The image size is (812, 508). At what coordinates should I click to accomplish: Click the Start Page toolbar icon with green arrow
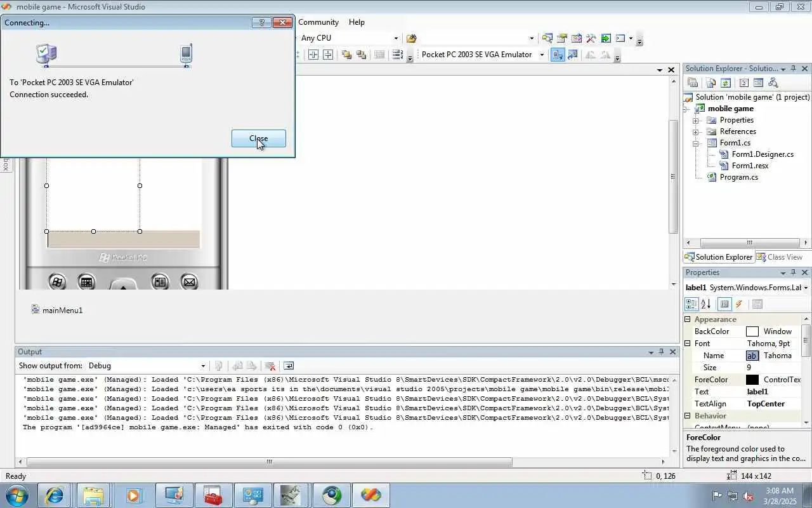605,38
